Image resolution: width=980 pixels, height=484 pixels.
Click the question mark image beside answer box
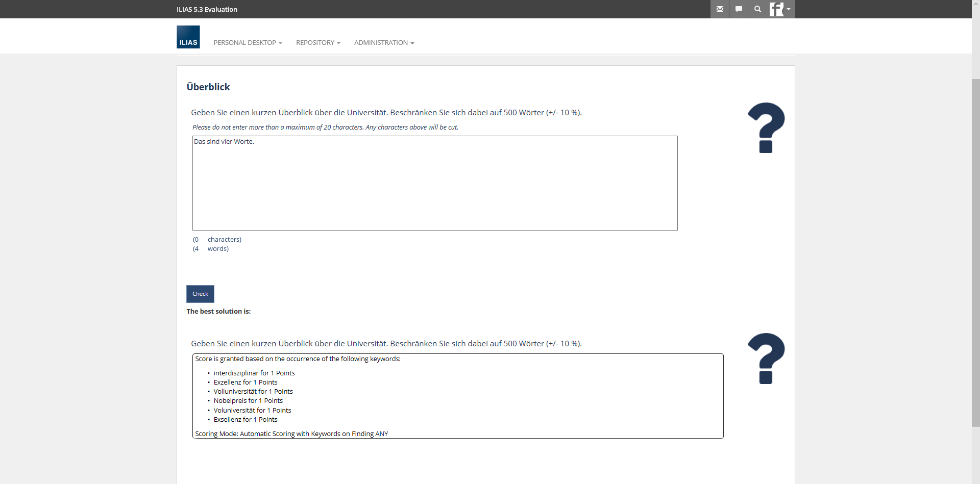coord(766,128)
